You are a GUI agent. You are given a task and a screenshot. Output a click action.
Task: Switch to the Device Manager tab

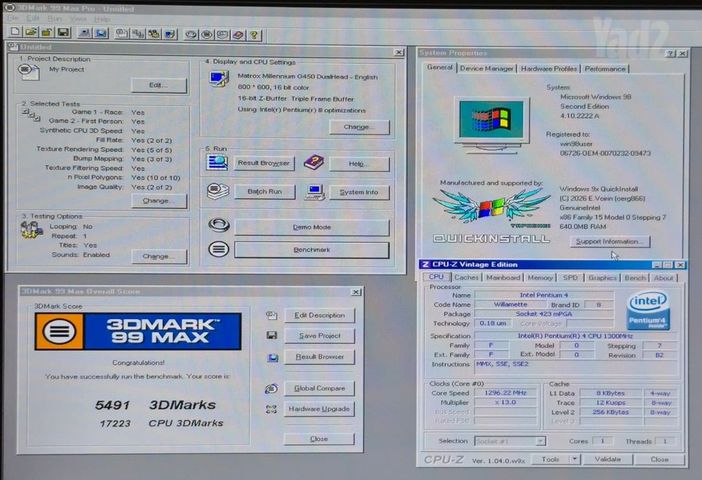tap(486, 69)
